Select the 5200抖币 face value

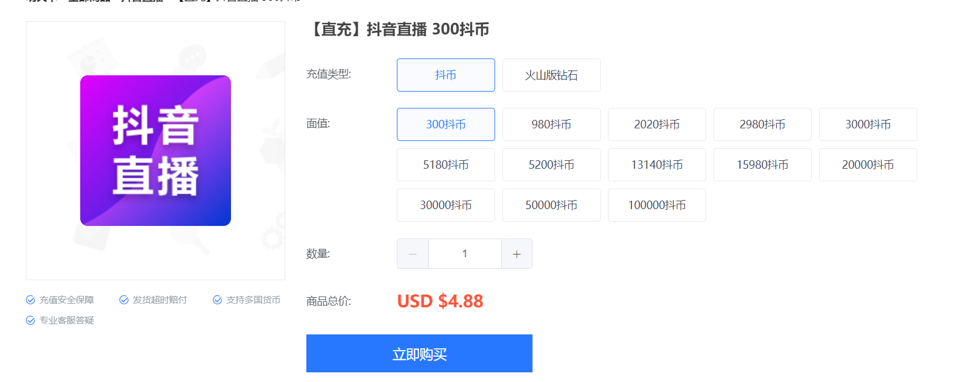(x=551, y=164)
